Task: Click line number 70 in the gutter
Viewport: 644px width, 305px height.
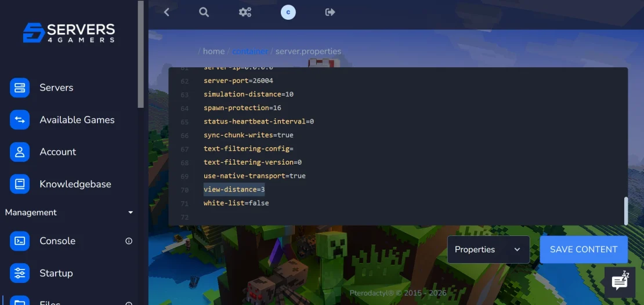Action: click(184, 190)
